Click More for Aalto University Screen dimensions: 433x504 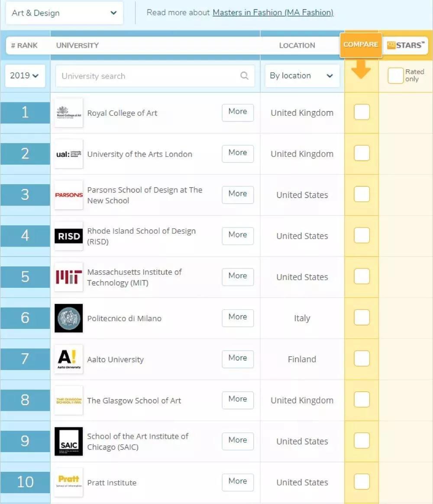point(238,359)
